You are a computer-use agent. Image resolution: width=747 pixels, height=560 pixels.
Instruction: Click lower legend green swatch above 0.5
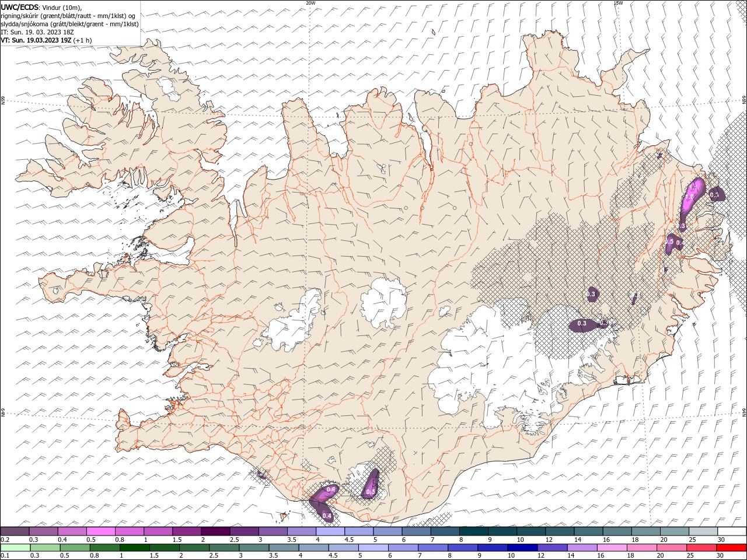(x=75, y=548)
